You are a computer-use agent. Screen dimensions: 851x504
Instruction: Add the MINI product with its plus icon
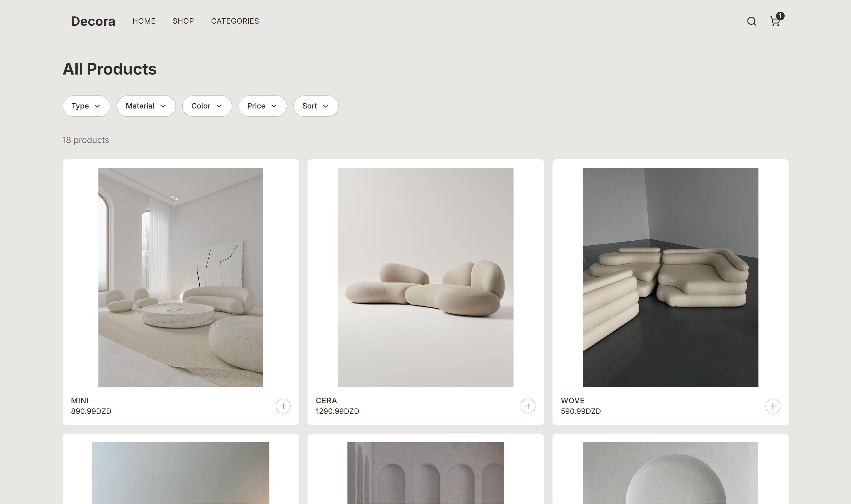coord(283,406)
